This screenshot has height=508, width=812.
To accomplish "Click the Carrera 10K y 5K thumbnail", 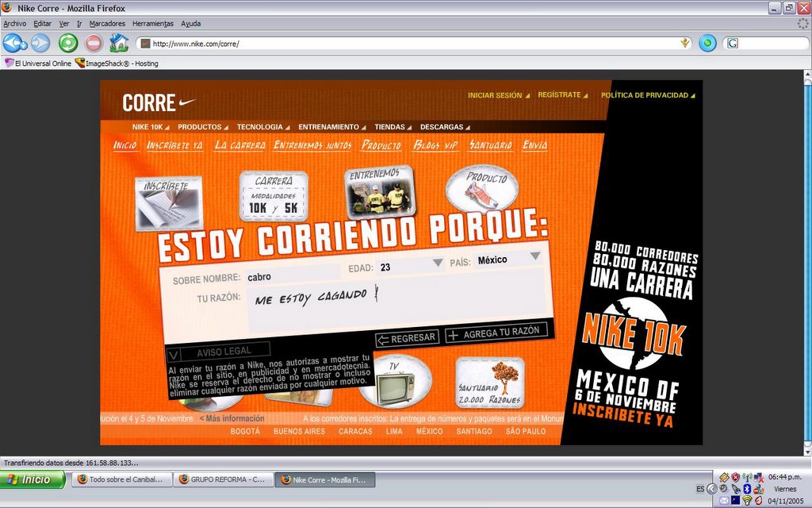I will pos(274,197).
